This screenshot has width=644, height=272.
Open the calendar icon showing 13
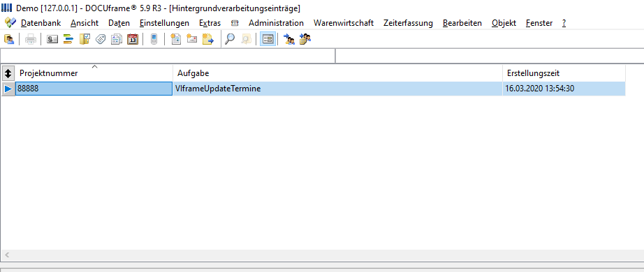[133, 39]
